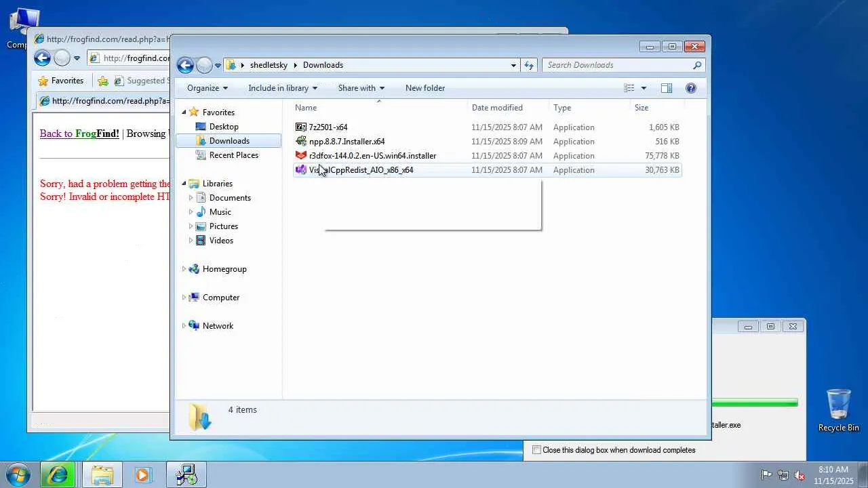Open Network in the navigation pane
This screenshot has height=488, width=868.
pyautogui.click(x=218, y=326)
